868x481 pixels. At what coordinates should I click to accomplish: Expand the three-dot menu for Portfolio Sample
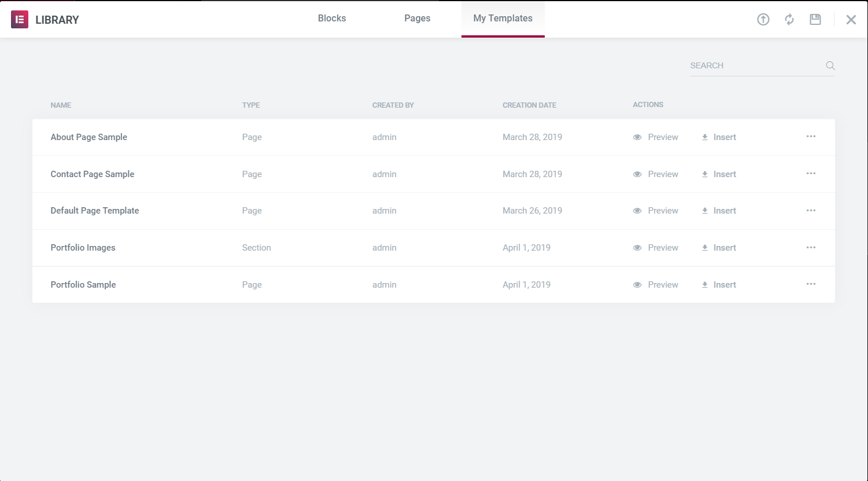click(811, 284)
